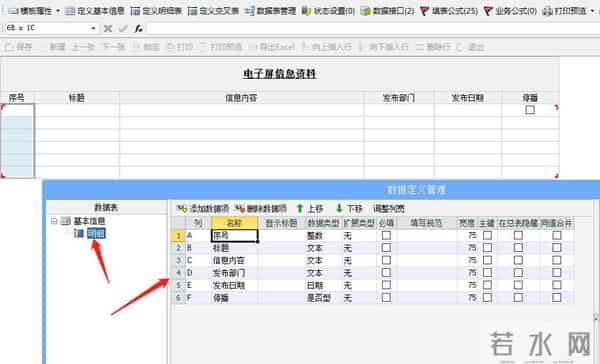The image size is (600, 364).
Task: Click 下一张 next record button
Action: [x=114, y=47]
